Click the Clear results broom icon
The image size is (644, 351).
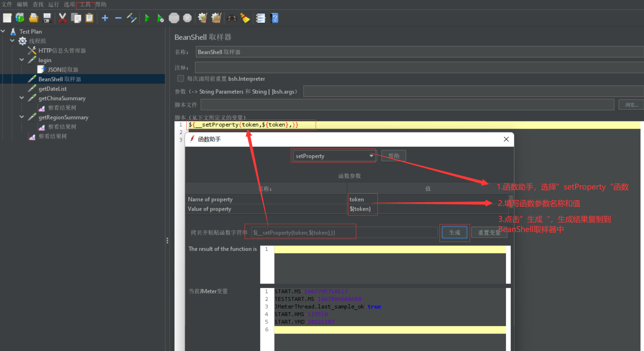pos(203,18)
